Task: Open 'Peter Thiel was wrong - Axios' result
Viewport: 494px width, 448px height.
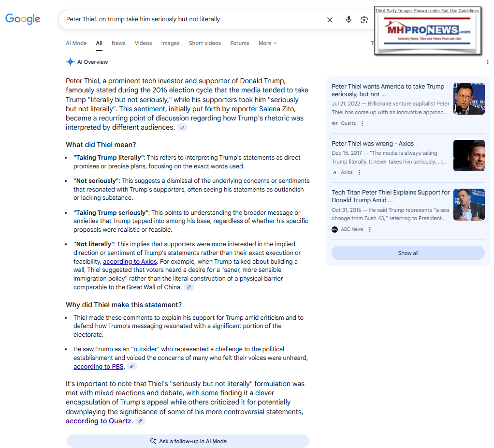Action: point(373,144)
